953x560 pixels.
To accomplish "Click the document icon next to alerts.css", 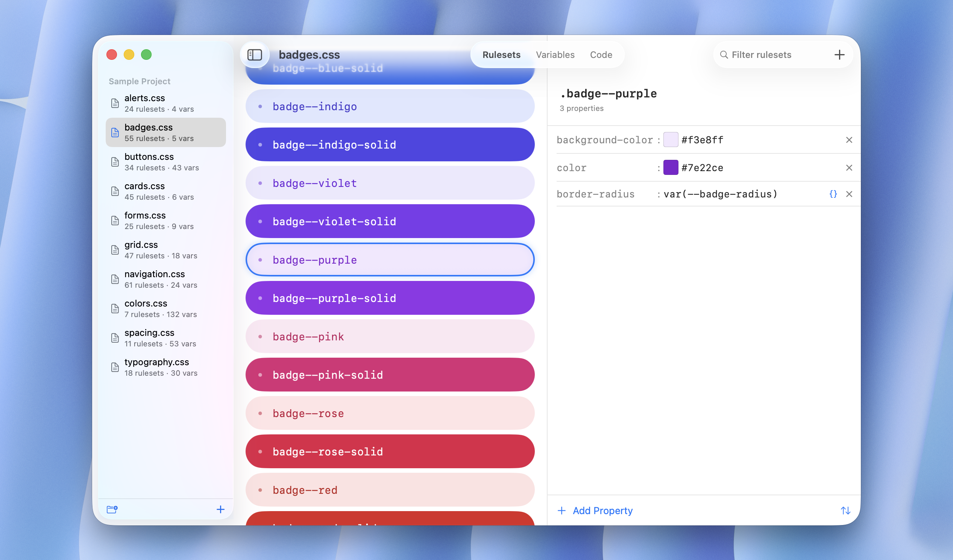I will [x=115, y=103].
